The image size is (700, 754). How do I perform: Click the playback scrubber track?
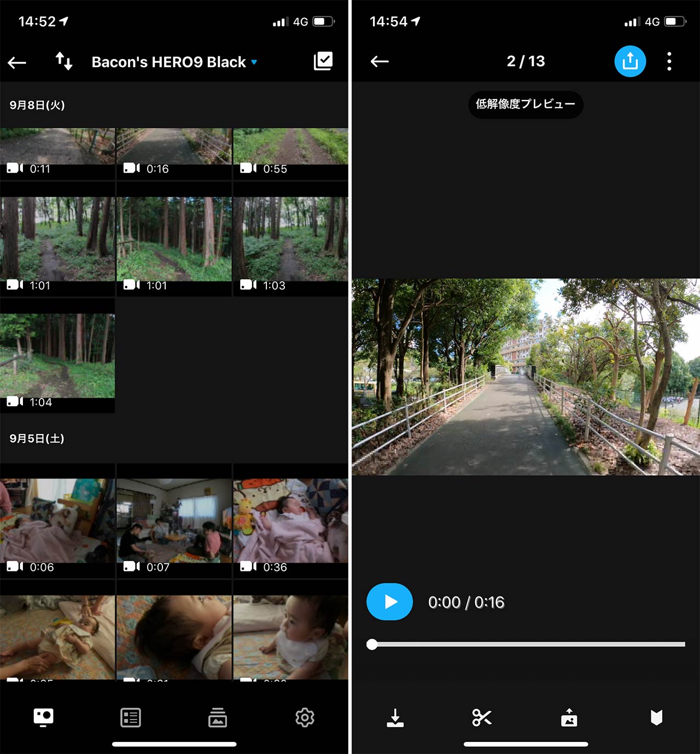tap(526, 645)
